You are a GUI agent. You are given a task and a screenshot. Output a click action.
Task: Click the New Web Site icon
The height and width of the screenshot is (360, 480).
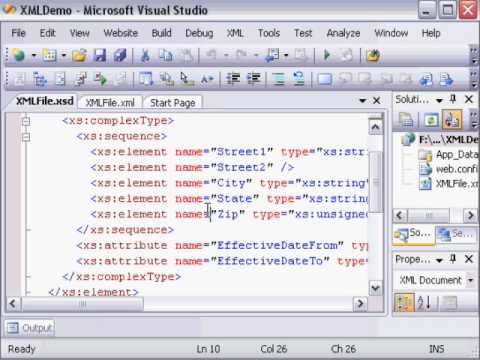pyautogui.click(x=19, y=55)
